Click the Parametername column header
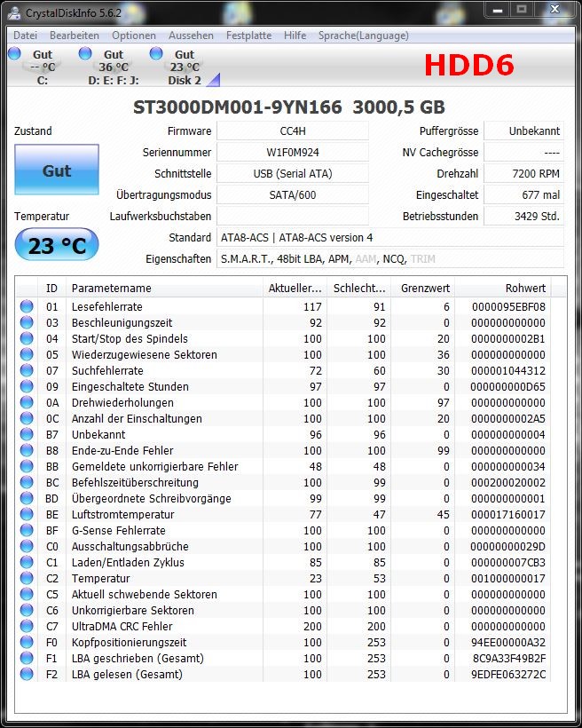 [164, 289]
